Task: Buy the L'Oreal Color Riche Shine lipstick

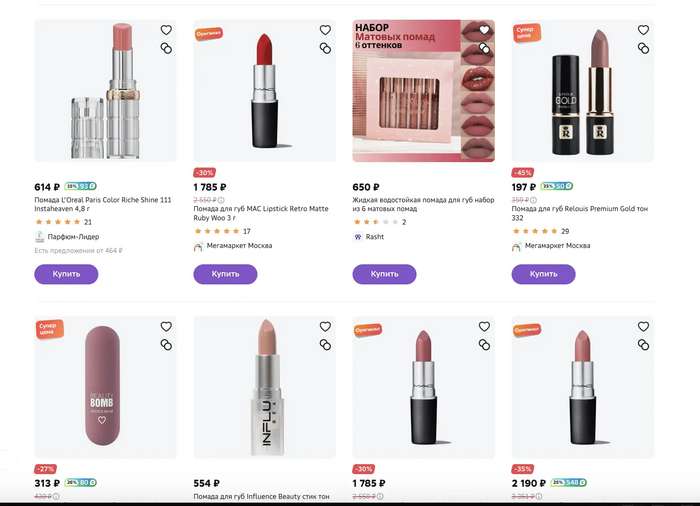Action: point(66,274)
